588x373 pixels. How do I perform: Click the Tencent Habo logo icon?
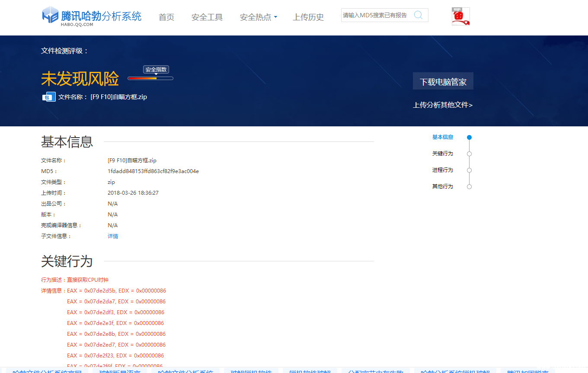coord(50,15)
